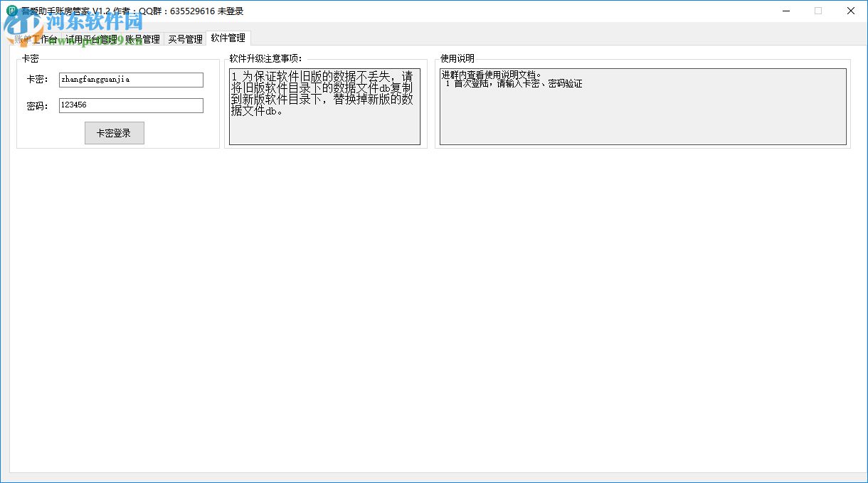Click the 密码 field showing 123456
The image size is (868, 483).
[x=131, y=105]
